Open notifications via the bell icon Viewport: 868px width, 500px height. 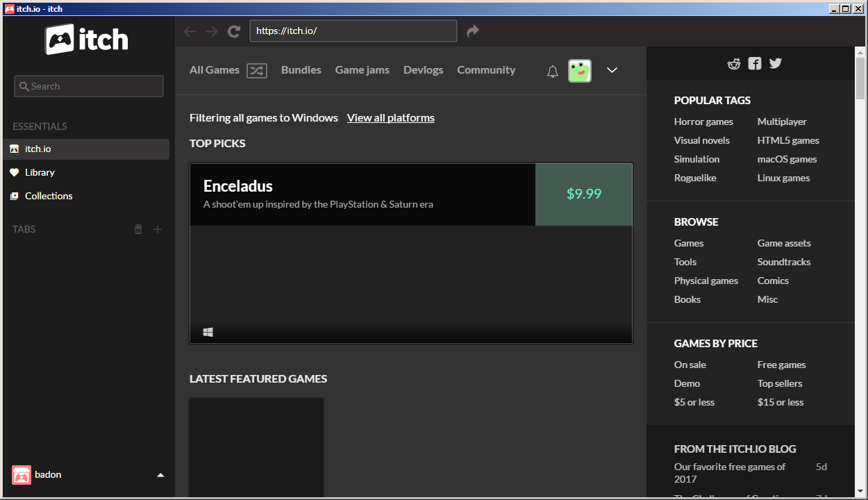pyautogui.click(x=552, y=70)
